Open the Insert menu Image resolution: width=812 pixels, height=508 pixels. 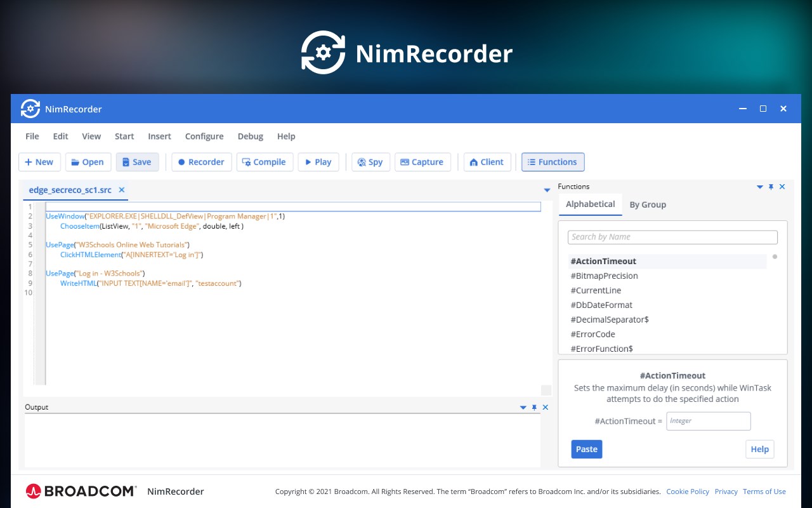(x=160, y=136)
